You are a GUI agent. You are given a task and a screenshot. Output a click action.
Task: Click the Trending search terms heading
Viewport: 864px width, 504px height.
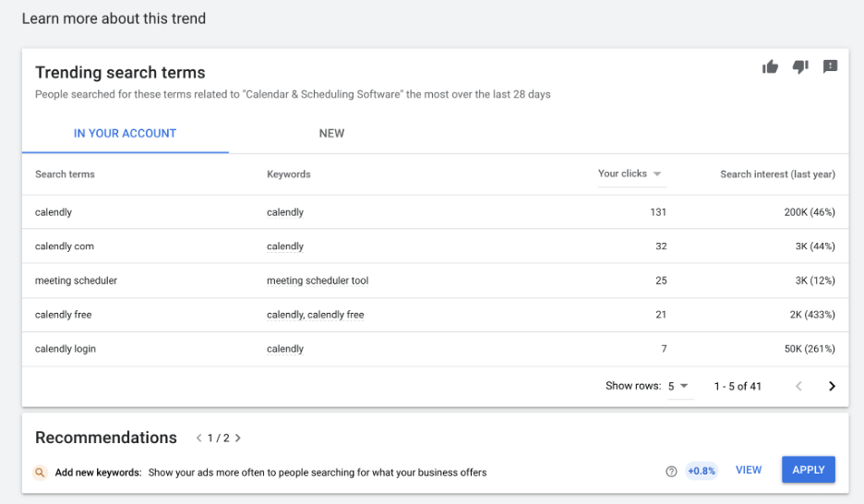pyautogui.click(x=120, y=72)
